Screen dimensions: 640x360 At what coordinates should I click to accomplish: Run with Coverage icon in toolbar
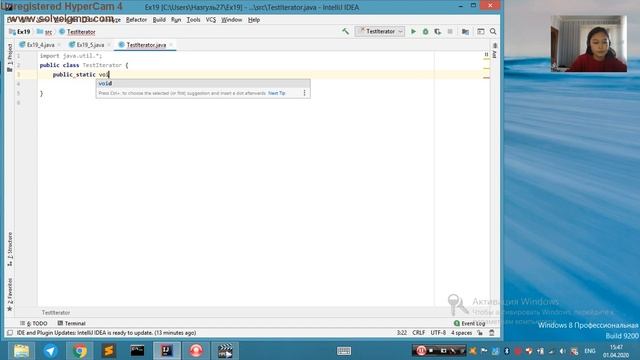[438, 31]
